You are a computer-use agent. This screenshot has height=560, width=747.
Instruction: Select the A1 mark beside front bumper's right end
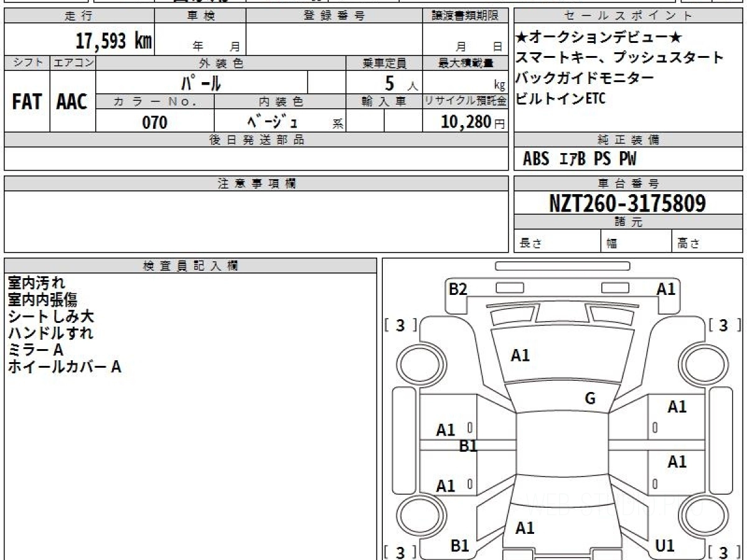[x=666, y=289]
